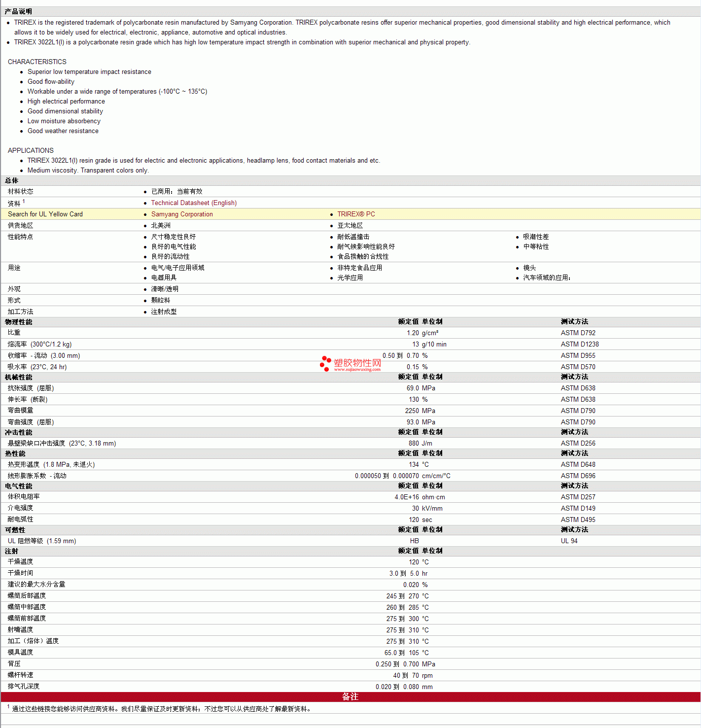The width and height of the screenshot is (701, 728).
Task: Select the "产品说明" section header
Action: (x=18, y=11)
